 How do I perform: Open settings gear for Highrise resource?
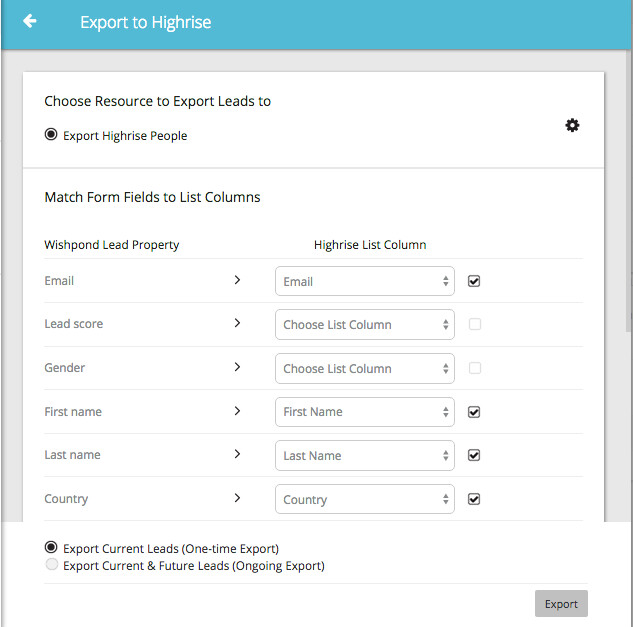(572, 125)
